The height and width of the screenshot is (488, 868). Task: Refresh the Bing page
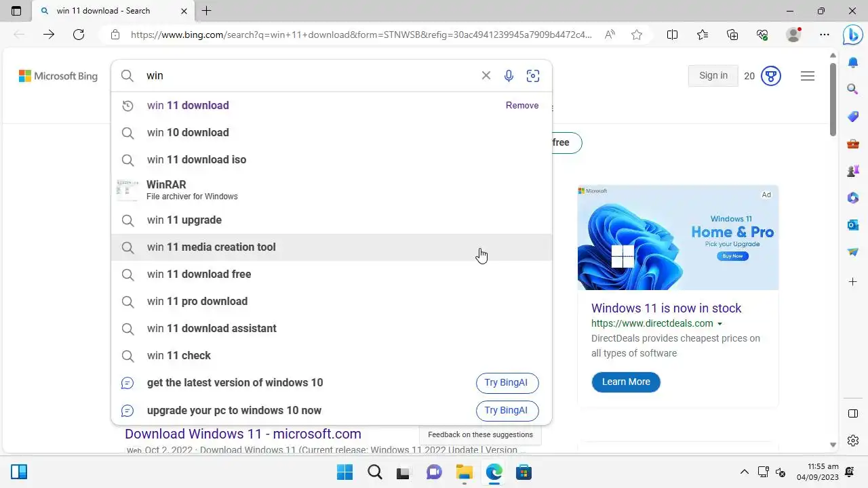tap(79, 35)
